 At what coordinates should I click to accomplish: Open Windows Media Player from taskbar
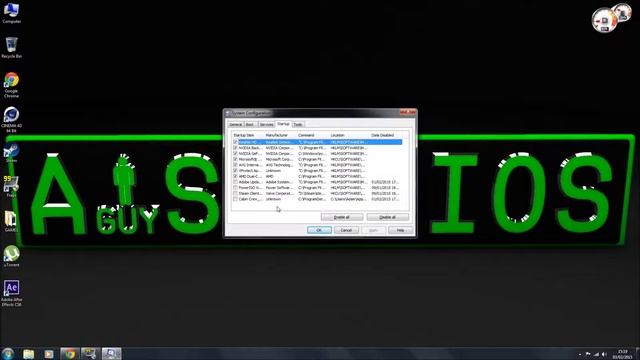[x=49, y=354]
